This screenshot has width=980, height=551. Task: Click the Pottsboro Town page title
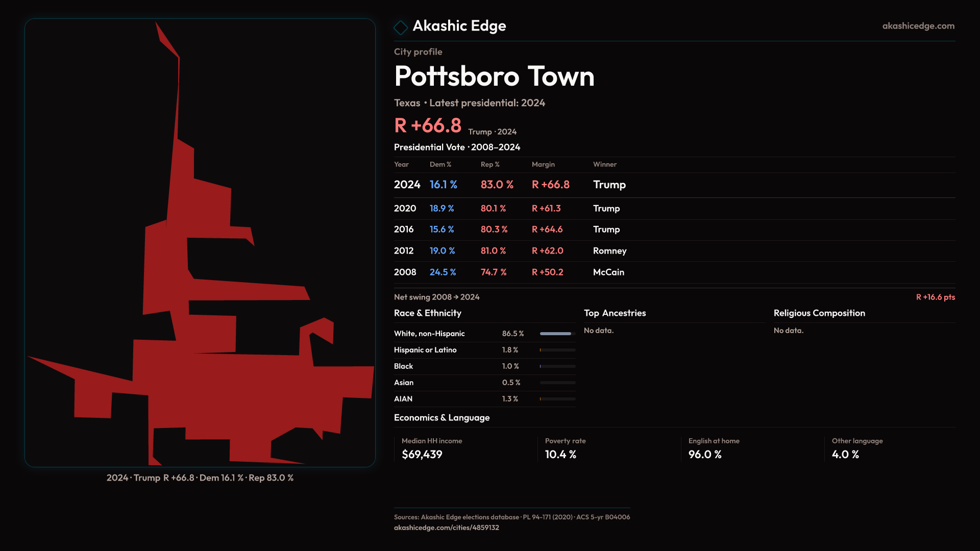point(494,77)
